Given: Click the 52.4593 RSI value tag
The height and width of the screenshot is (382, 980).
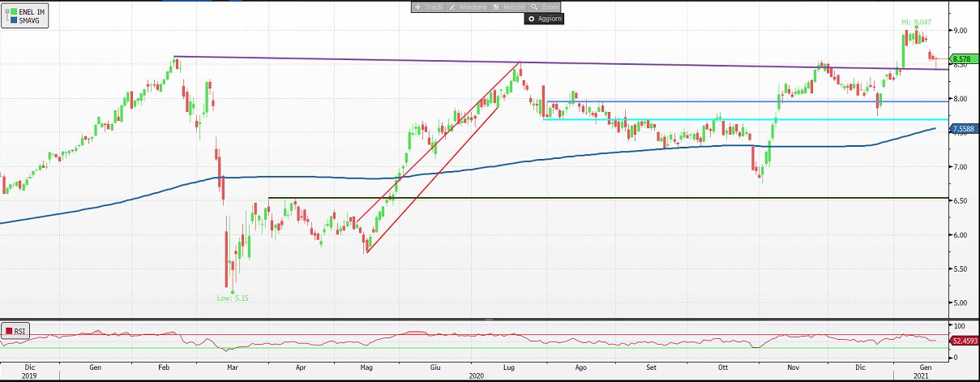Looking at the screenshot, I should point(963,341).
